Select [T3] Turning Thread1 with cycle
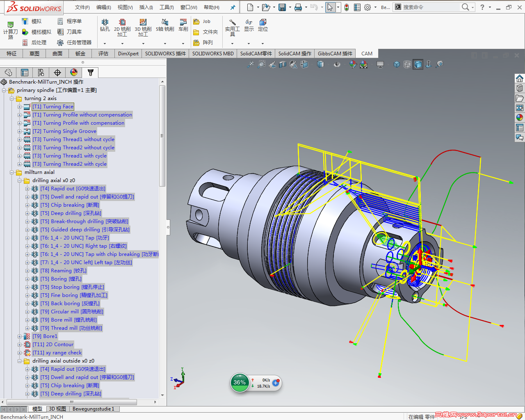The width and height of the screenshot is (525, 420). point(70,156)
